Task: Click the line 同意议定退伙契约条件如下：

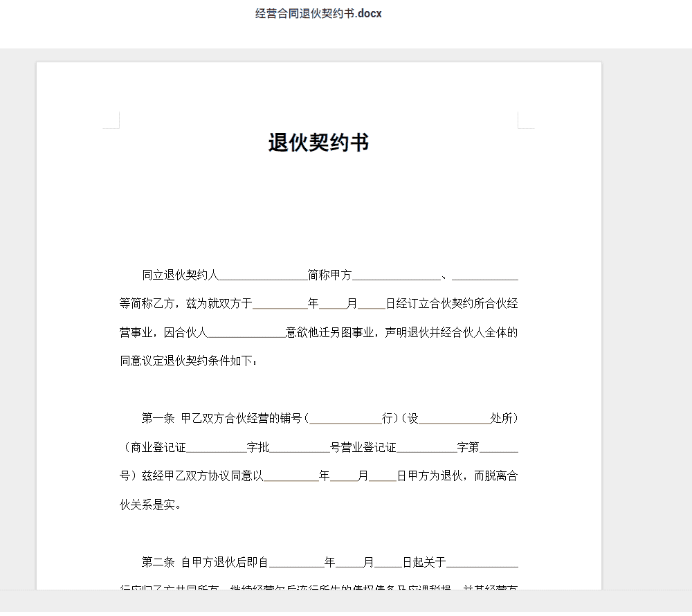Action: tap(189, 361)
